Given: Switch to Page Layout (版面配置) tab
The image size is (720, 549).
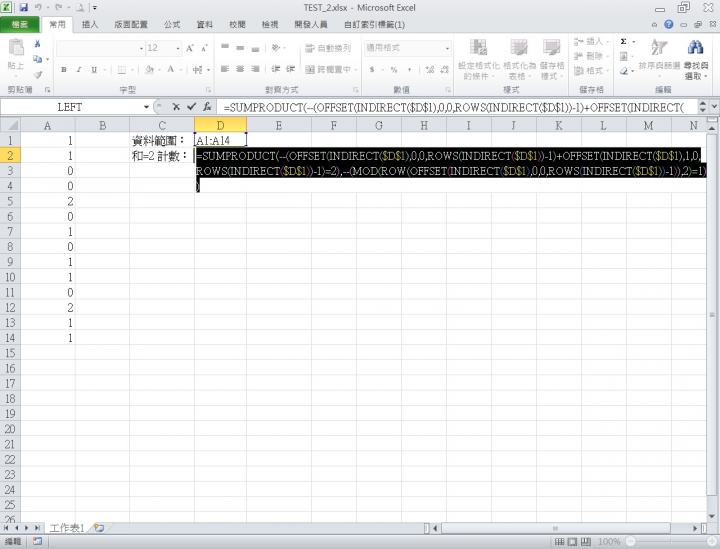Looking at the screenshot, I should click(131, 25).
